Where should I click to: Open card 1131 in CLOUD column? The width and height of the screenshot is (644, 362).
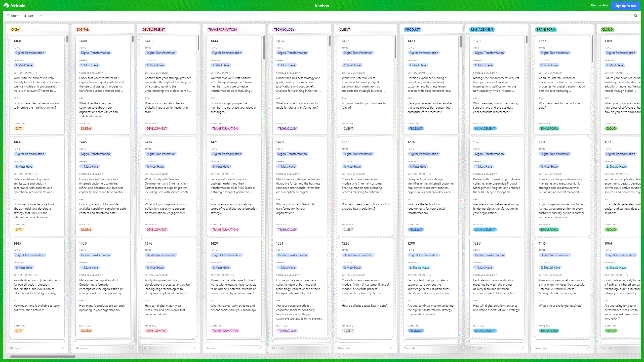pos(621,186)
